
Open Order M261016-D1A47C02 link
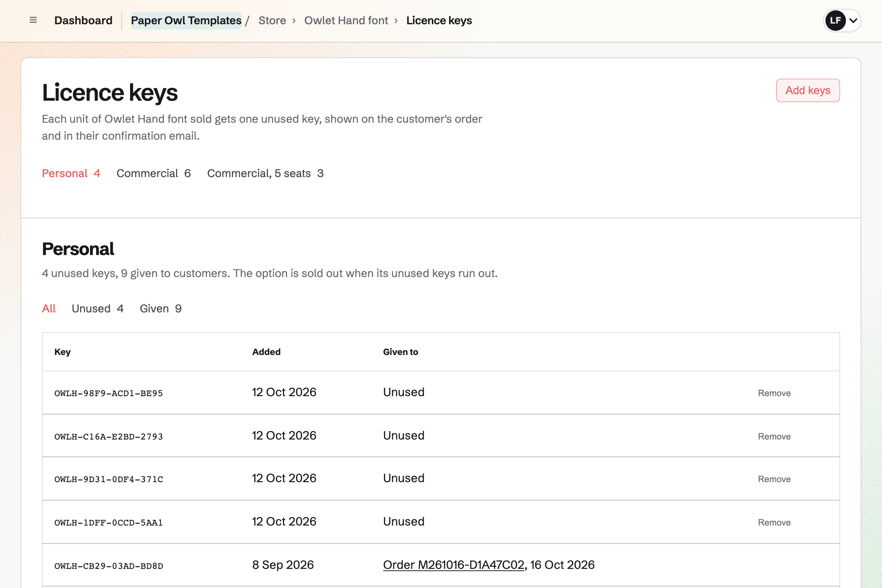[x=453, y=565]
